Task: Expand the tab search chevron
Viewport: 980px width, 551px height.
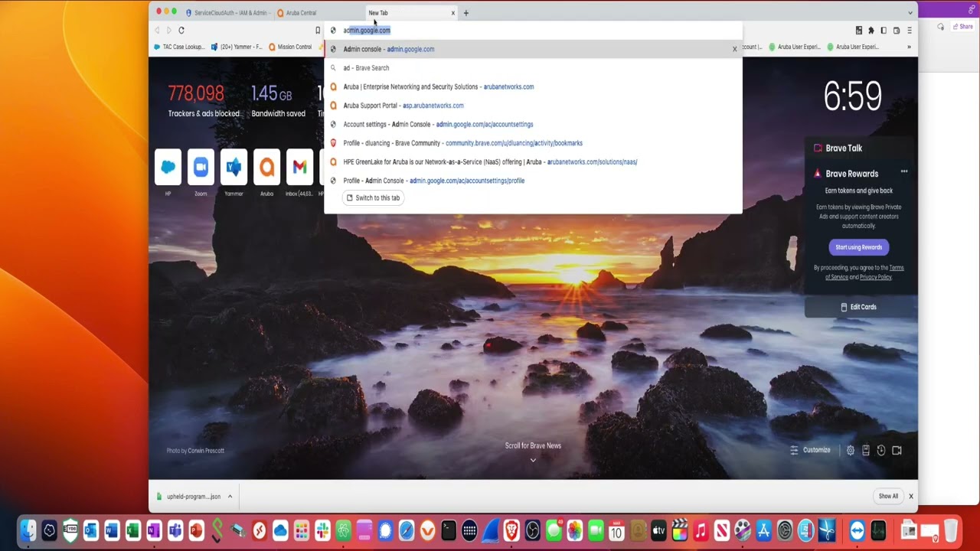Action: coord(910,13)
